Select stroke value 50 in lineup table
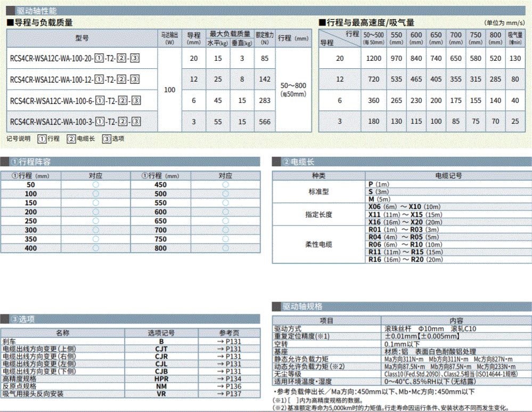 click(x=31, y=185)
